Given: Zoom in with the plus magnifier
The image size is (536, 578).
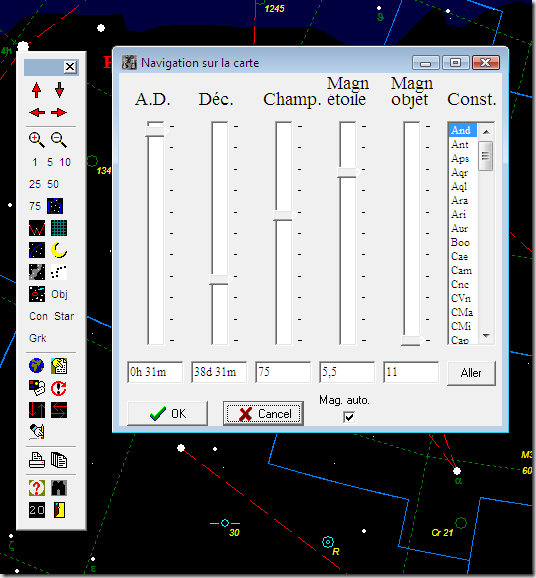Looking at the screenshot, I should [x=36, y=140].
